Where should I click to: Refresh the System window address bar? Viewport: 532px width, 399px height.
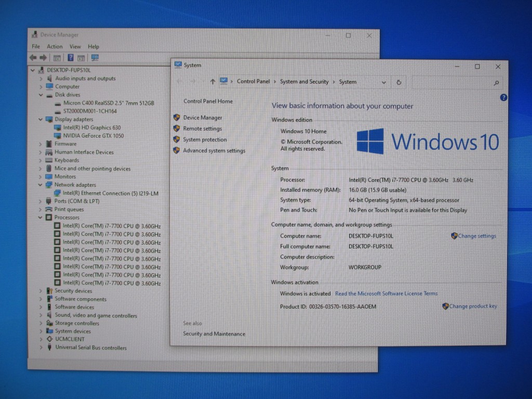point(398,83)
